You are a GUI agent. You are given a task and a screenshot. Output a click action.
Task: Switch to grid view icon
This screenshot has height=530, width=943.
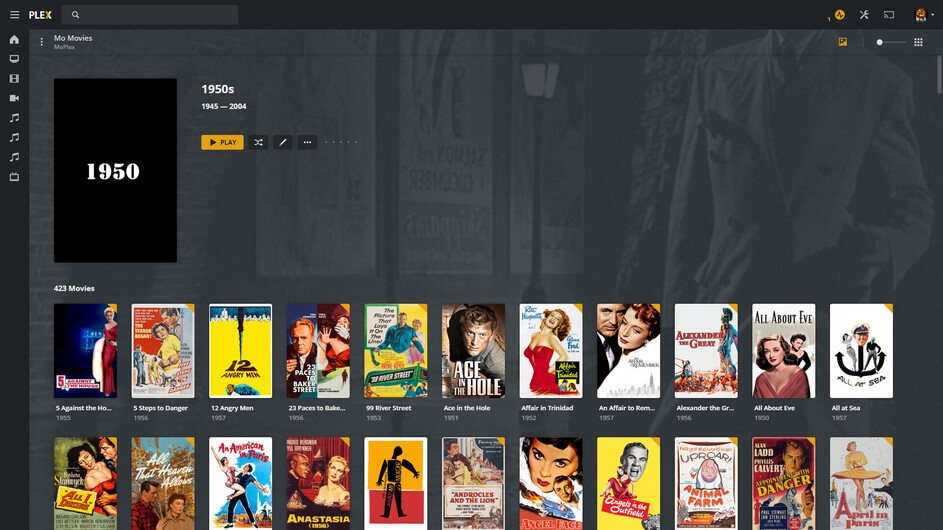[918, 42]
